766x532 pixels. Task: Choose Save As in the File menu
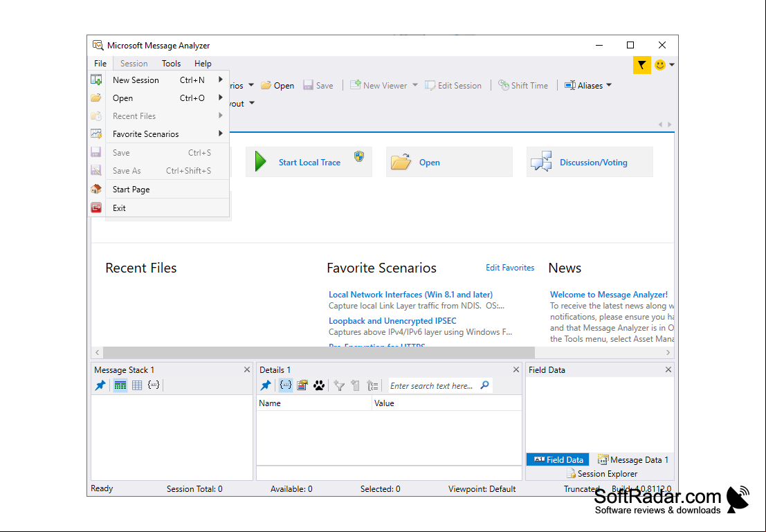tap(158, 170)
